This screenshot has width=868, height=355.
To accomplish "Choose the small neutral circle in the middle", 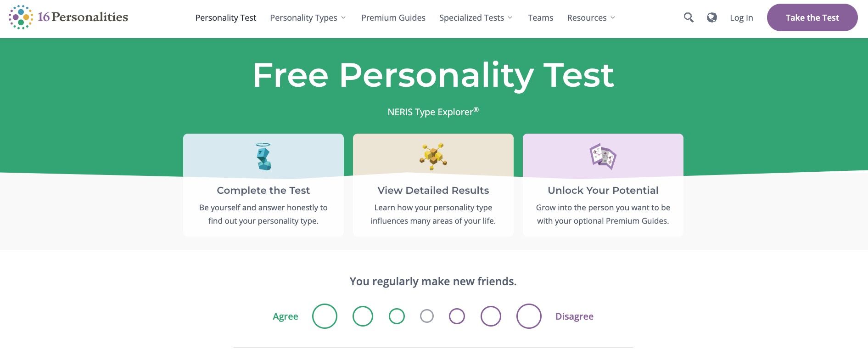I will [x=427, y=316].
